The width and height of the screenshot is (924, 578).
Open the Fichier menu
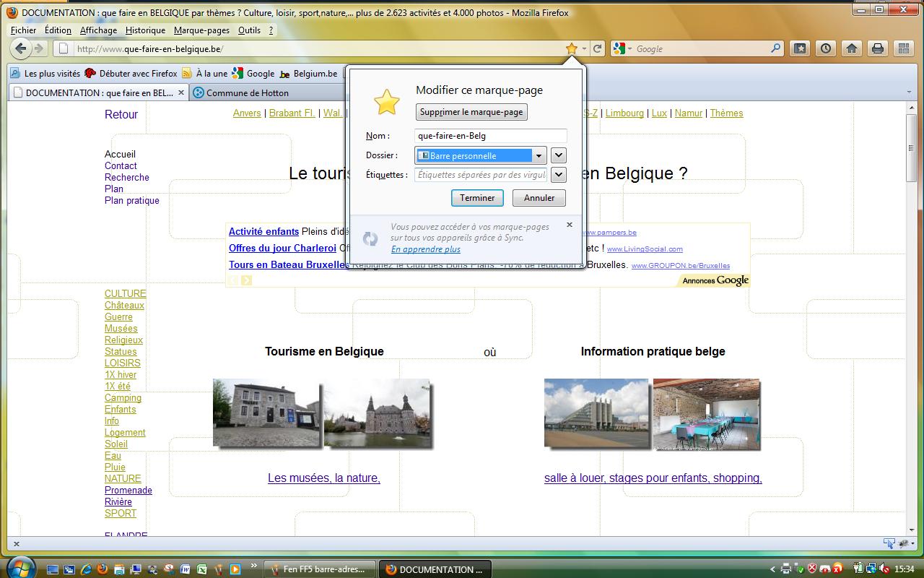(24, 30)
